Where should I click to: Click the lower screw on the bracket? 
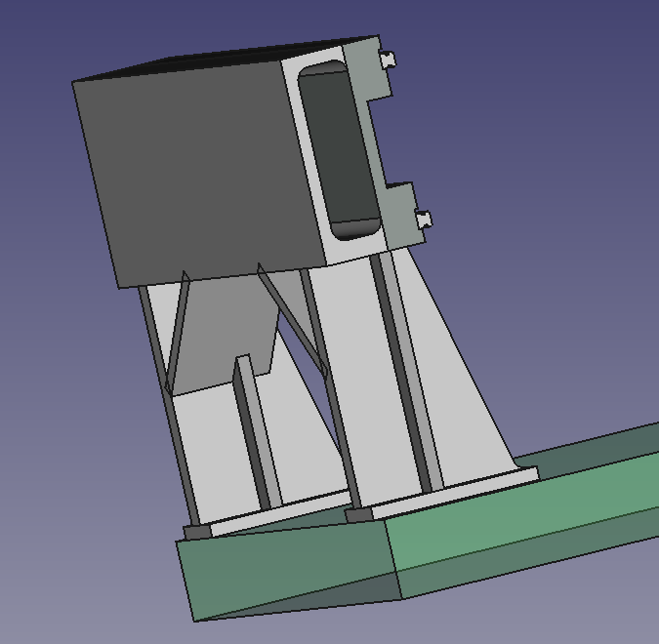click(423, 220)
